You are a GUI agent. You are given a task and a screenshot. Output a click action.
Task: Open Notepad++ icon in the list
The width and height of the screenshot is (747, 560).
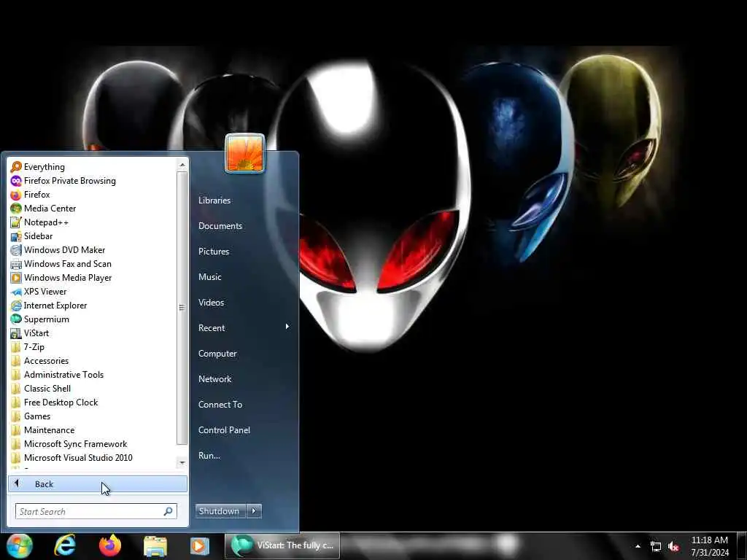(16, 222)
